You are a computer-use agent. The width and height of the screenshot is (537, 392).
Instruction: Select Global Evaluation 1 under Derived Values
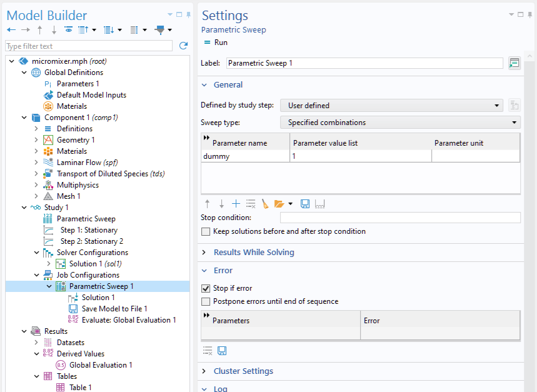tap(100, 365)
